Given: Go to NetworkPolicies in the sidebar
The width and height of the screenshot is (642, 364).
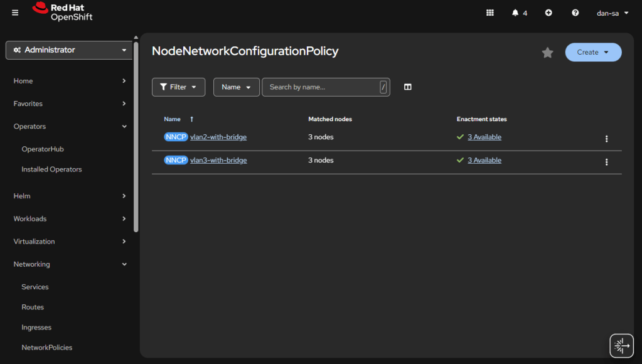Looking at the screenshot, I should click(x=46, y=348).
